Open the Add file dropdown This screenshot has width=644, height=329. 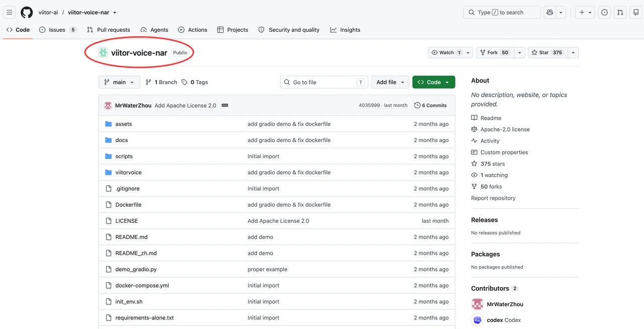(x=390, y=82)
